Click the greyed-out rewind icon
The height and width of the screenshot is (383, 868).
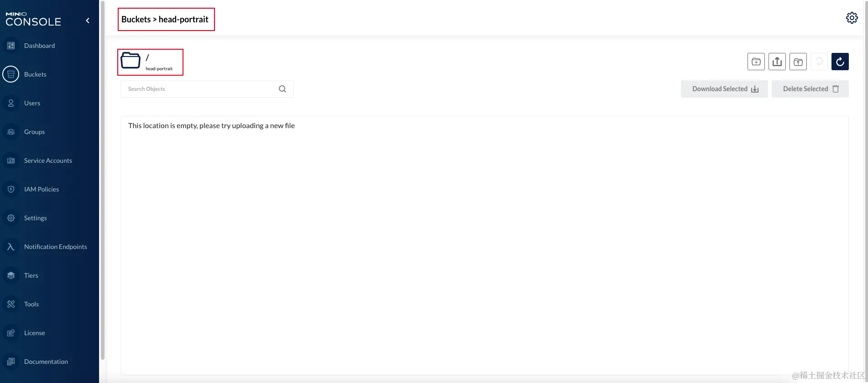pyautogui.click(x=819, y=62)
